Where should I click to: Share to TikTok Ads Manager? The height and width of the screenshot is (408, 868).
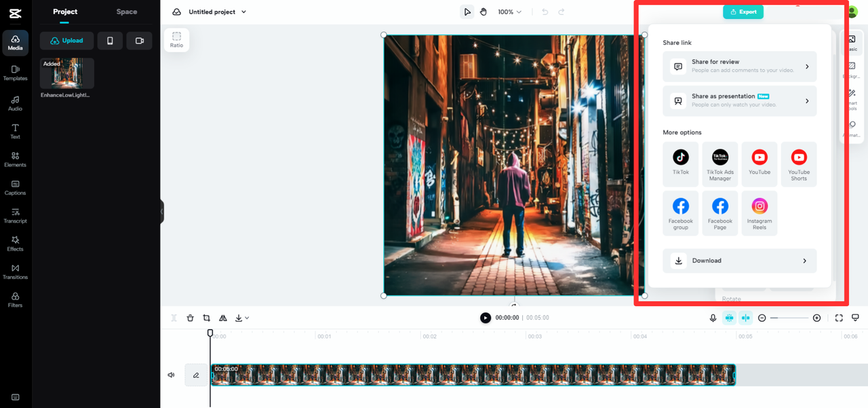point(720,164)
